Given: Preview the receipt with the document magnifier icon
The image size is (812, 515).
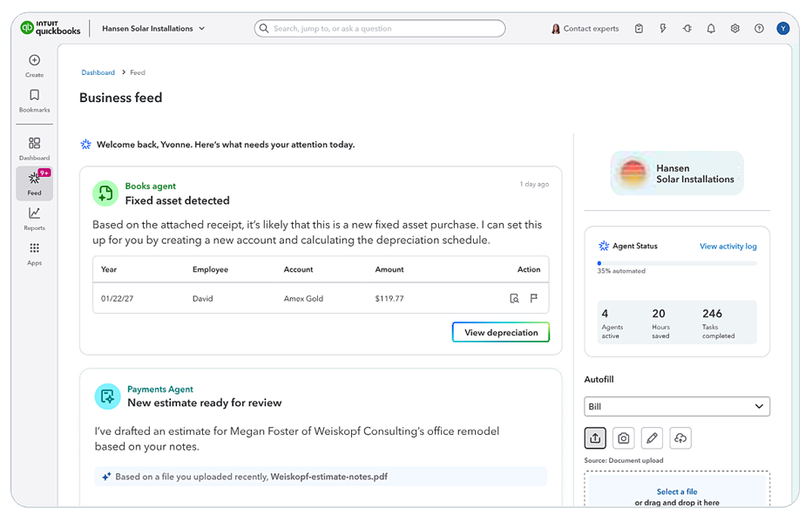Looking at the screenshot, I should pos(516,298).
